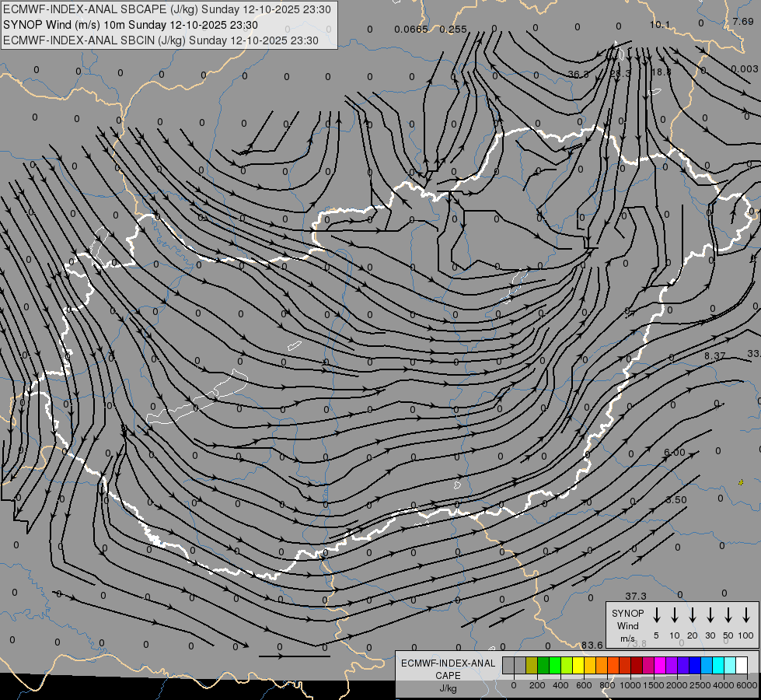The height and width of the screenshot is (700, 761).
Task: Click the 100 label under wind arrows
Action: point(746,635)
